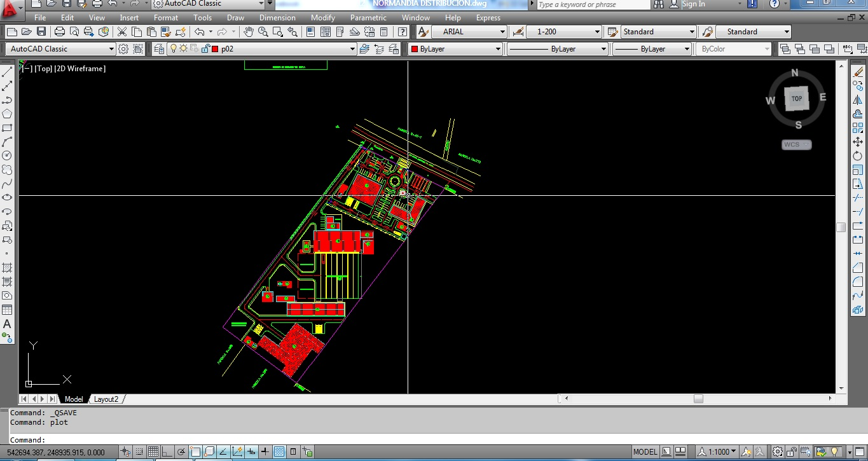Select the Multiline Text 'A' tool
868x461 pixels.
[x=7, y=324]
